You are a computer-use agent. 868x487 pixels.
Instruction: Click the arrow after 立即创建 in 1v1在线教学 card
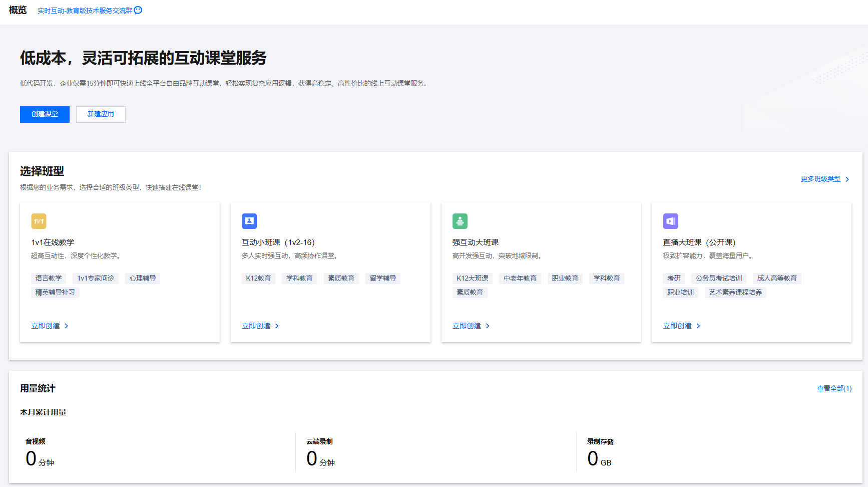67,326
